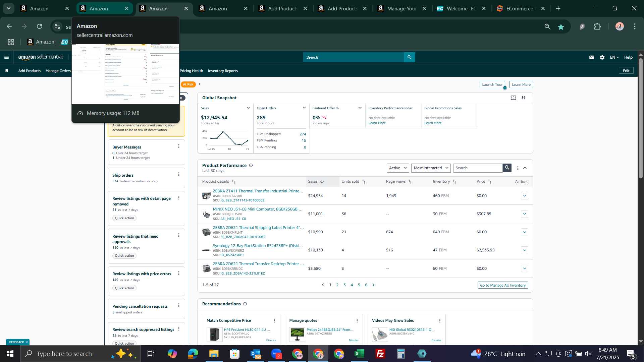Open Pricing Health nav item
Screen dimensions: 644x362
click(191, 71)
